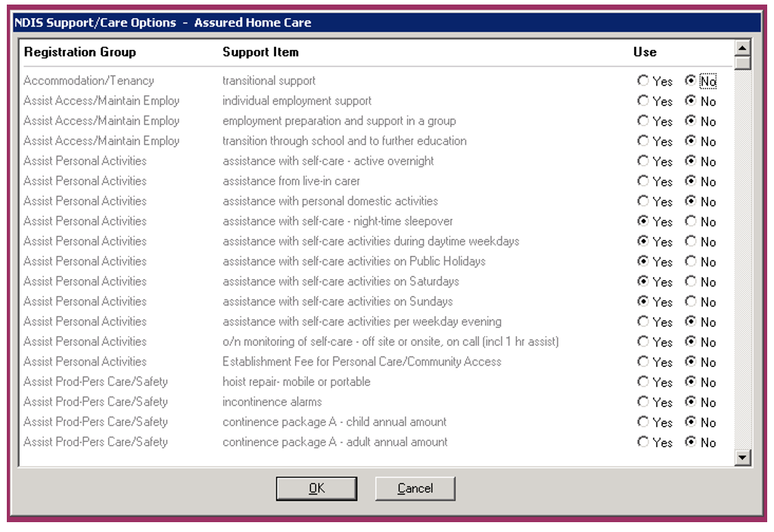
Task: Set personal domestic activities to No
Action: (x=691, y=201)
